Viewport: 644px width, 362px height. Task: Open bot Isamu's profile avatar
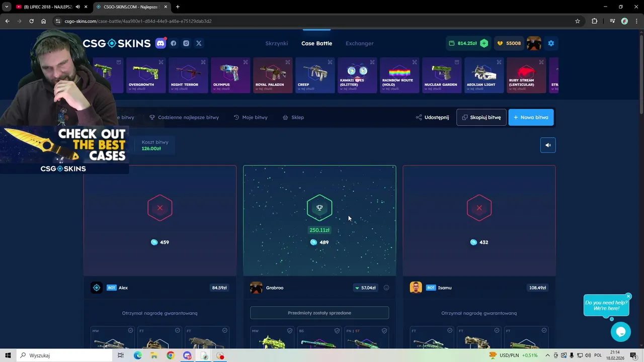[x=416, y=288]
